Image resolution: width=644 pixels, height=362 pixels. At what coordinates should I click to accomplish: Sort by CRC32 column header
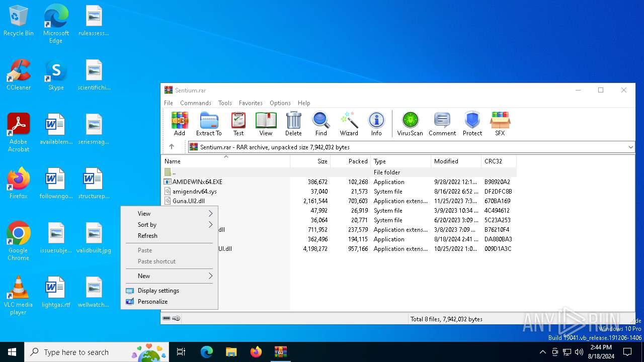click(499, 161)
